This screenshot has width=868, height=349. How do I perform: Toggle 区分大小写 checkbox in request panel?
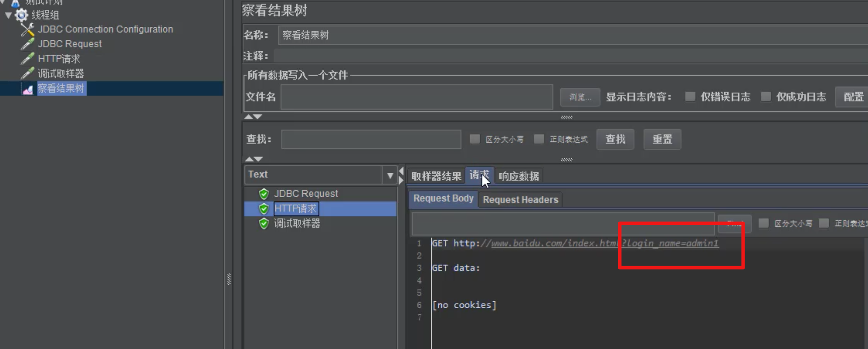pos(763,223)
